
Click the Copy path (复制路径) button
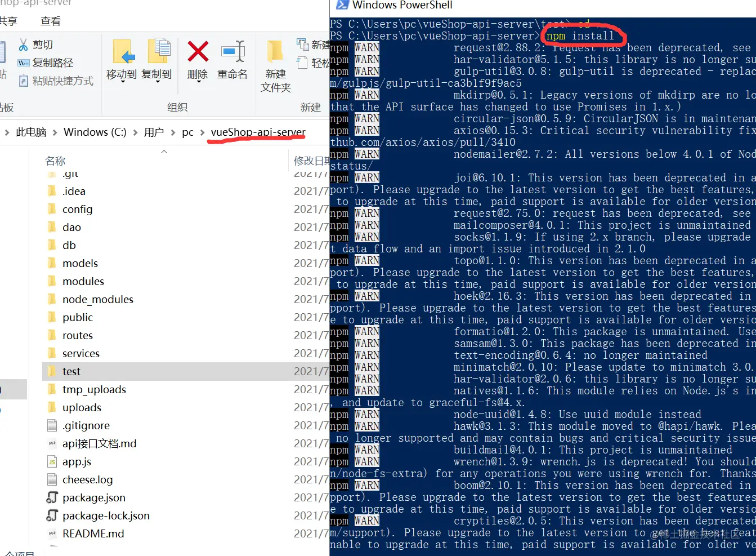tap(46, 63)
